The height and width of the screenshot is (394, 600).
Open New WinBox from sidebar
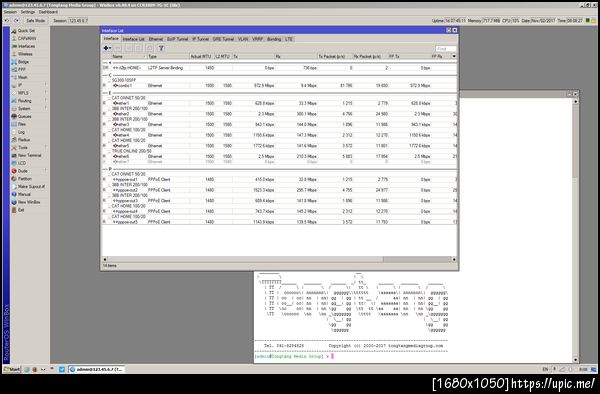tap(28, 202)
